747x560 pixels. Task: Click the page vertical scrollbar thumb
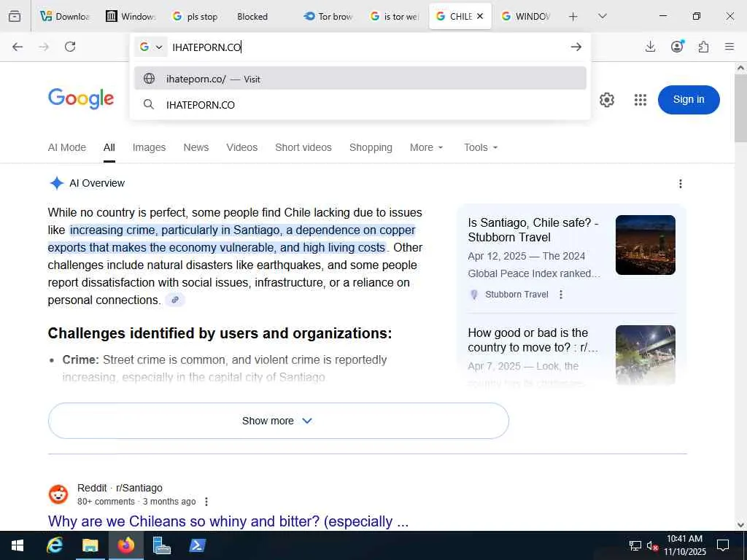[741, 109]
